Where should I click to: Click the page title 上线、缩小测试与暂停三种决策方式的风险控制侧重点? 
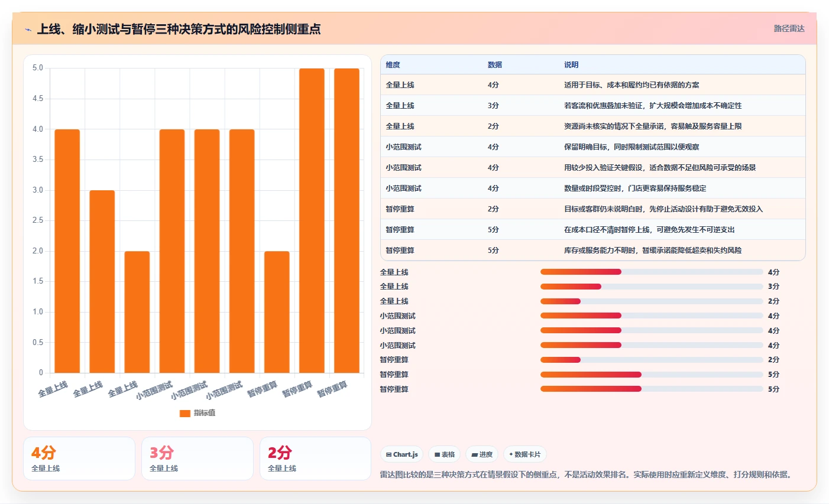(x=179, y=29)
